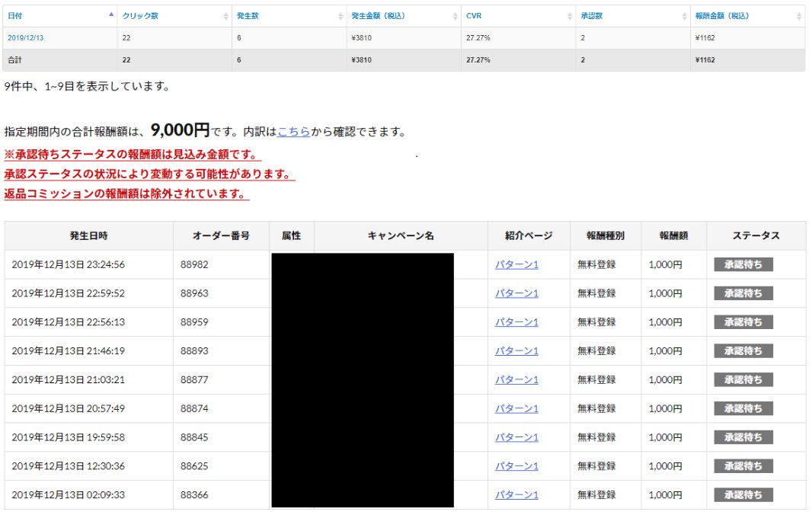The image size is (812, 518).
Task: Click 27.27% CVR in the 2019/12/13 row
Action: pos(478,38)
